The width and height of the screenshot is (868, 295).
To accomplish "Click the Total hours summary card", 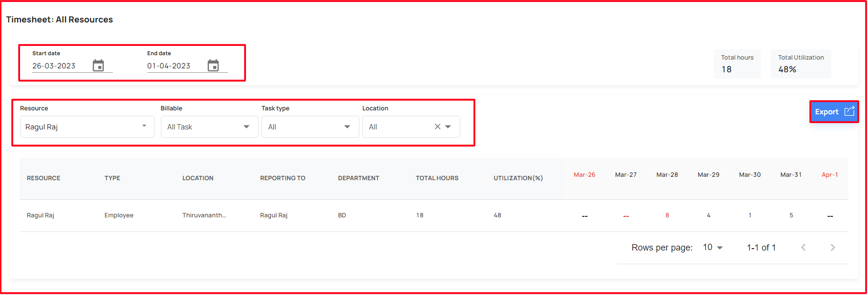I will coord(737,64).
